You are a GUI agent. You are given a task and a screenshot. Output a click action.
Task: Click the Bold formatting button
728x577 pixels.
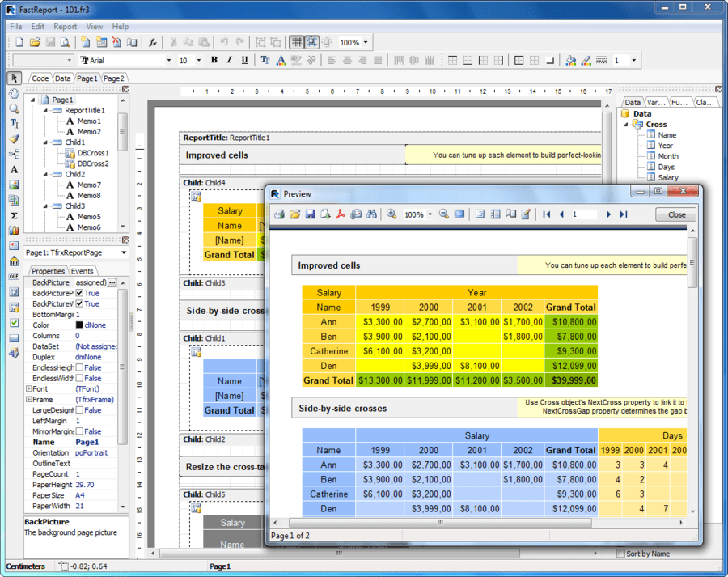214,60
